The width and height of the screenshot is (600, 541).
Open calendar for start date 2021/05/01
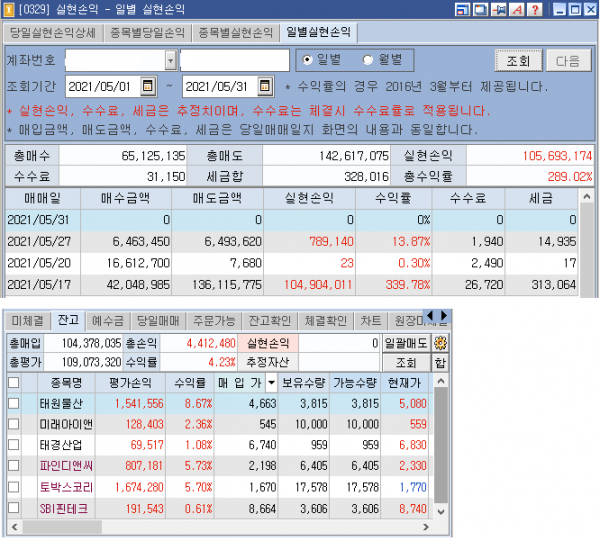pos(147,86)
